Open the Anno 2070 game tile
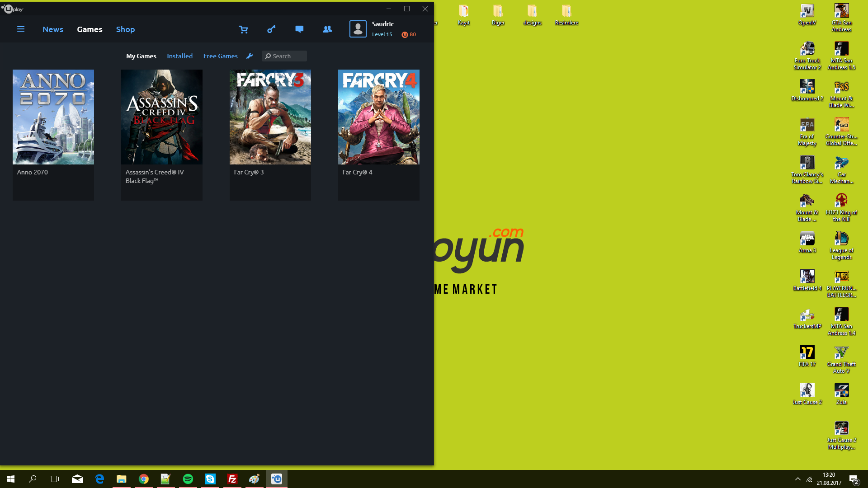 [53, 135]
